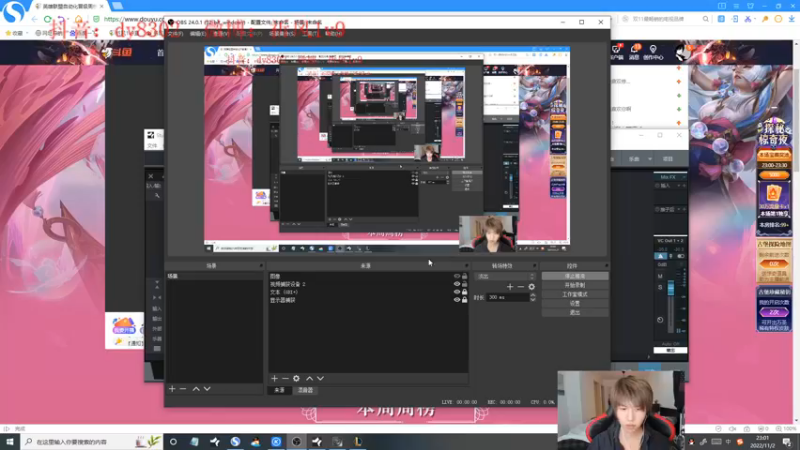Open Douyu 创作中心 icon
800x450 pixels.
653,52
